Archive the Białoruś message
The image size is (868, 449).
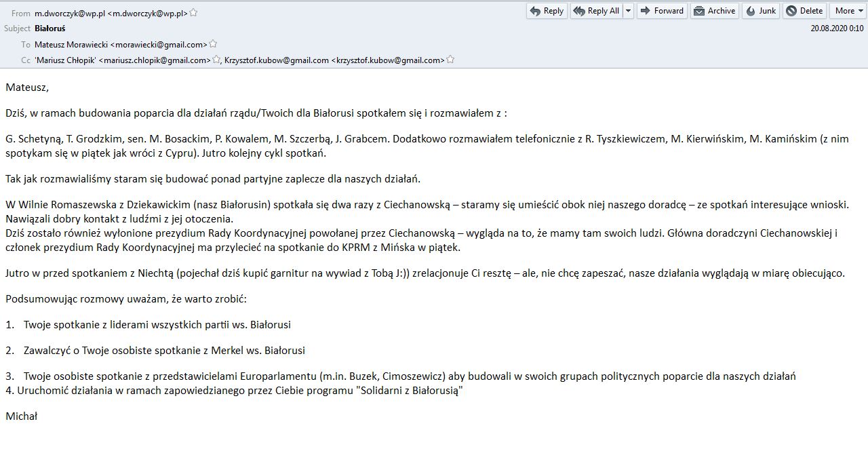pyautogui.click(x=714, y=11)
